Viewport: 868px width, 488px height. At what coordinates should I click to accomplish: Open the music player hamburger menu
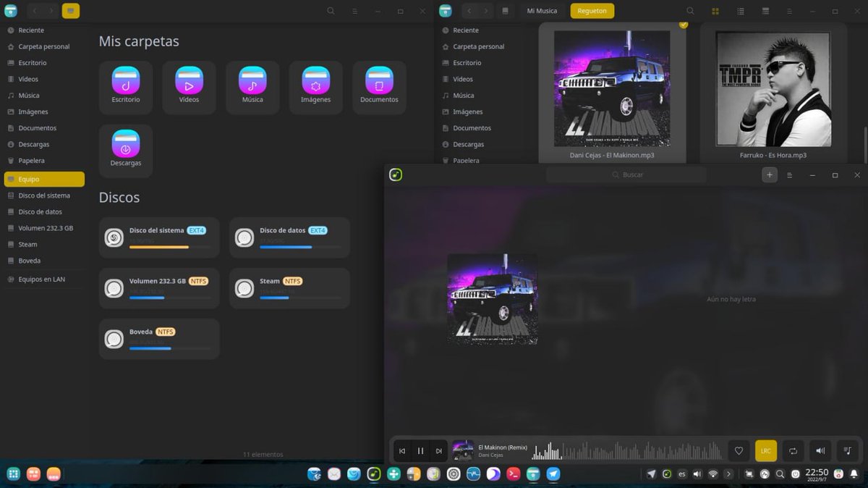[790, 175]
